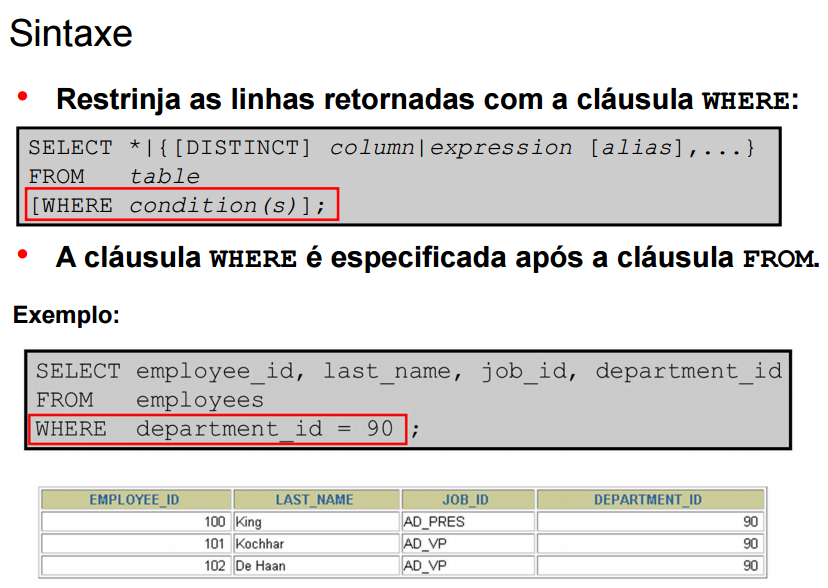The height and width of the screenshot is (588, 828).
Task: Click the "FROM employees" line in the example
Action: pos(150,400)
